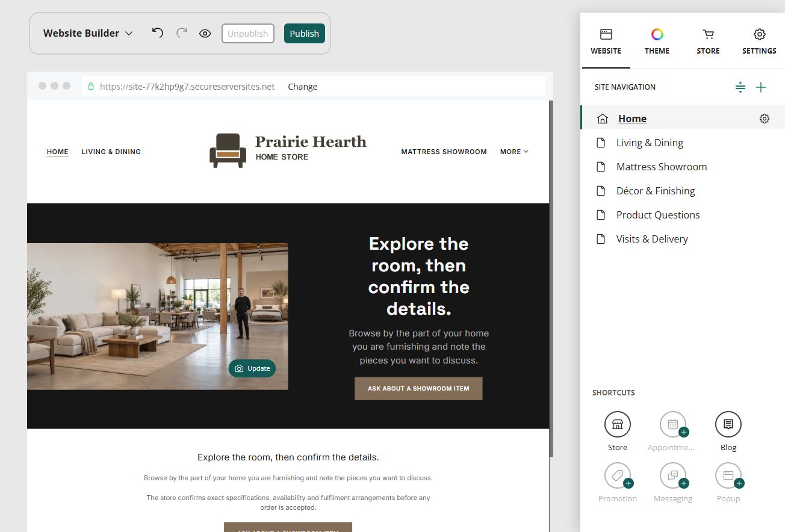785x532 pixels.
Task: Click the redo arrow icon
Action: pyautogui.click(x=181, y=33)
